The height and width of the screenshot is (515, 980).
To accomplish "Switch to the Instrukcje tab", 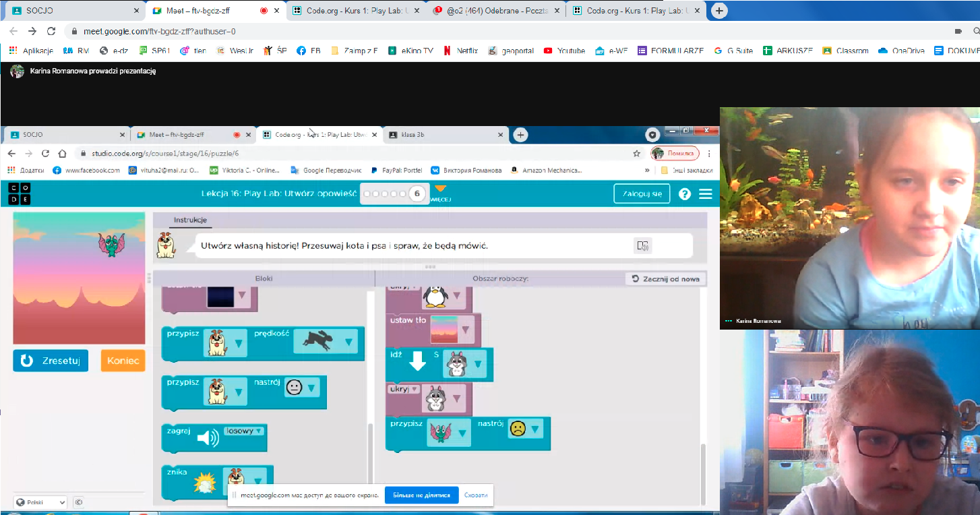I will coord(190,220).
